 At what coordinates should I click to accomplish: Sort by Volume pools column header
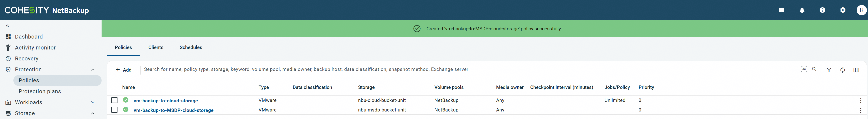click(x=449, y=87)
